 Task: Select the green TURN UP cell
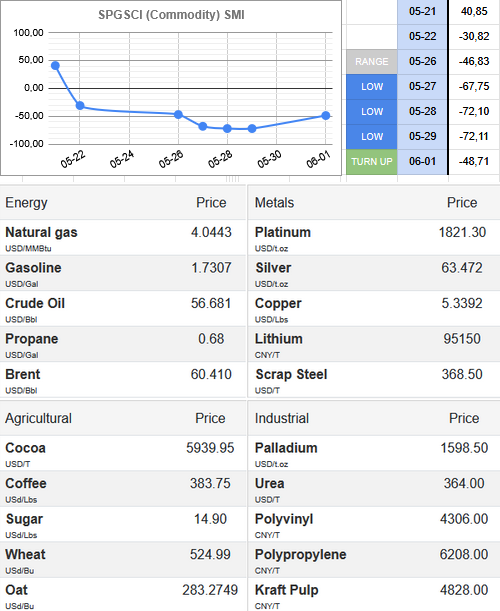click(371, 161)
